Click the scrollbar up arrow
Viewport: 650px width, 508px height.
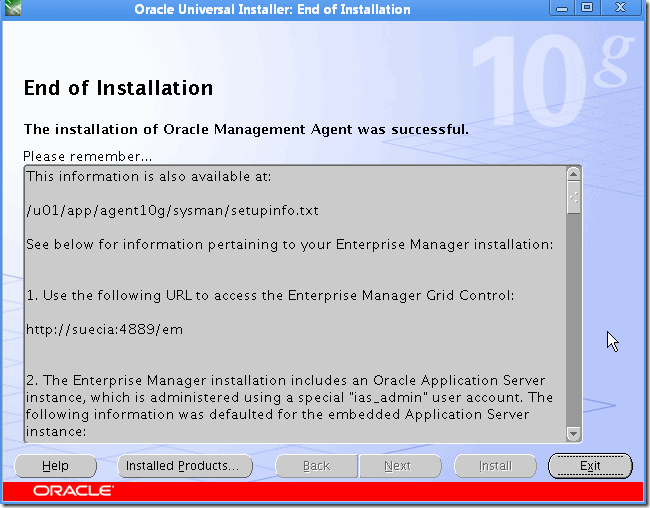(573, 174)
